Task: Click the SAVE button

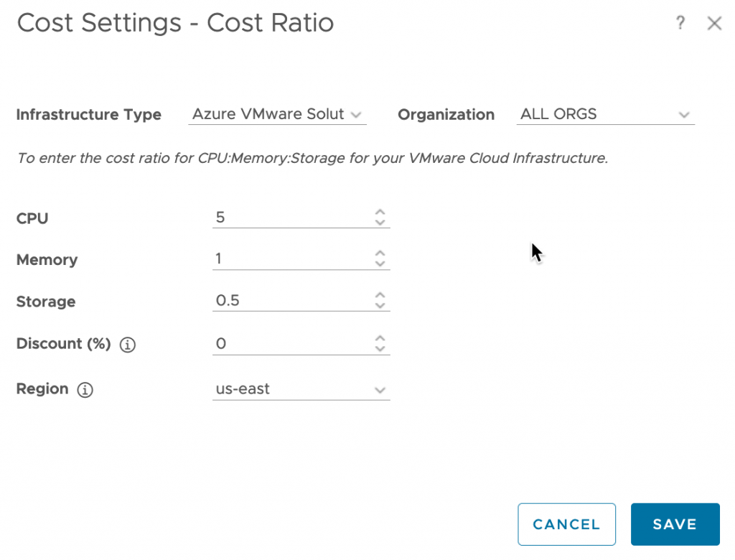Action: click(x=675, y=524)
